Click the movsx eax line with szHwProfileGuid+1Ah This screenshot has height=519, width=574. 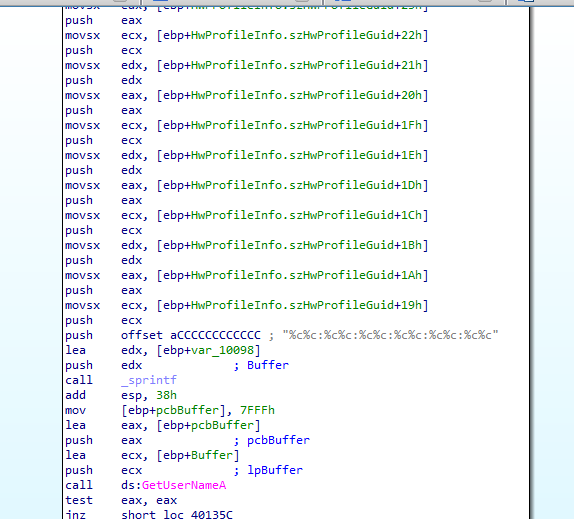[247, 276]
